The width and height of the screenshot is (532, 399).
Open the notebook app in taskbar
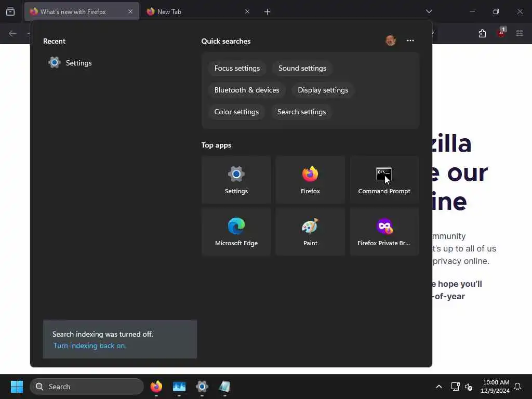click(x=224, y=387)
